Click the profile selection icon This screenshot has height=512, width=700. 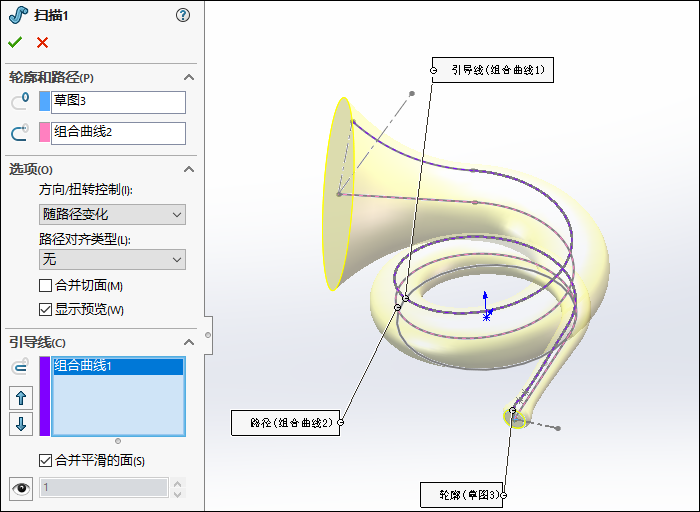pos(20,101)
